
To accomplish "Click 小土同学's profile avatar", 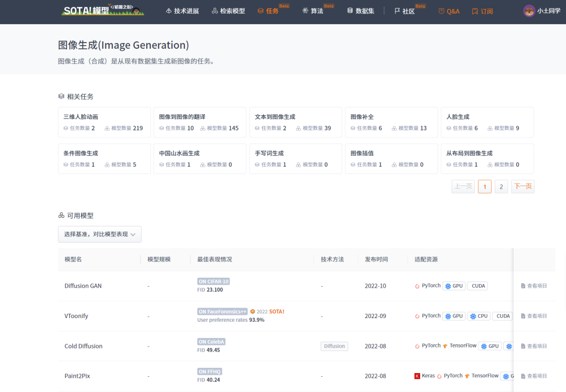I will tap(529, 10).
